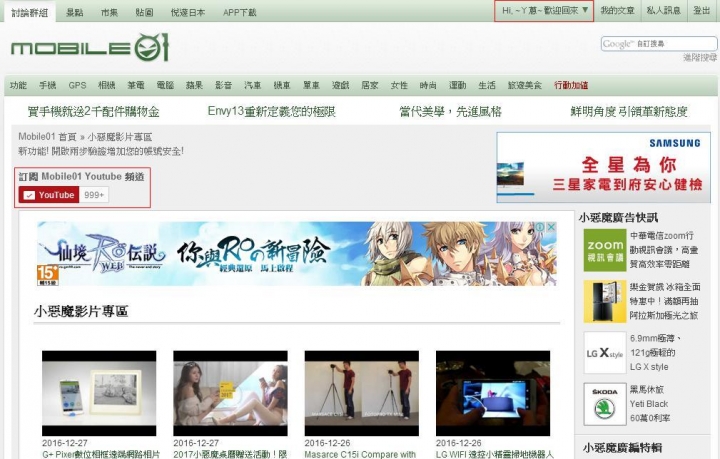Open the G+ Pixer digital frame video thumbnail

point(99,393)
